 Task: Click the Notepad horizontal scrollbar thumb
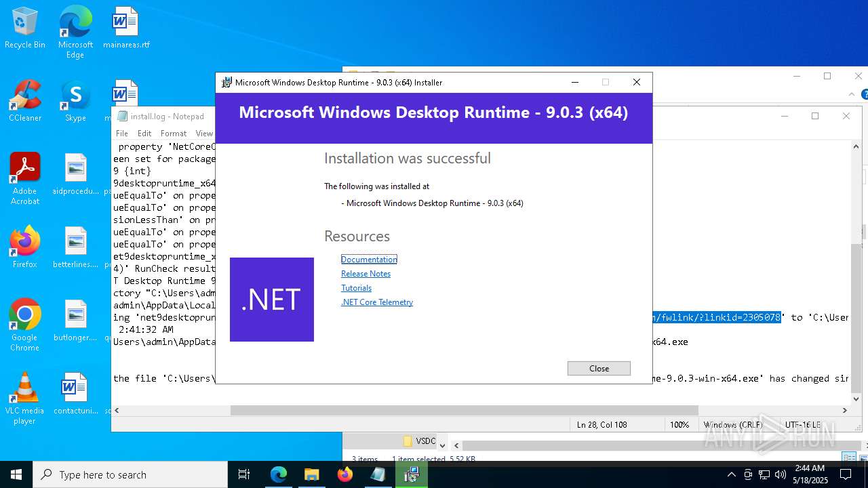coord(464,410)
